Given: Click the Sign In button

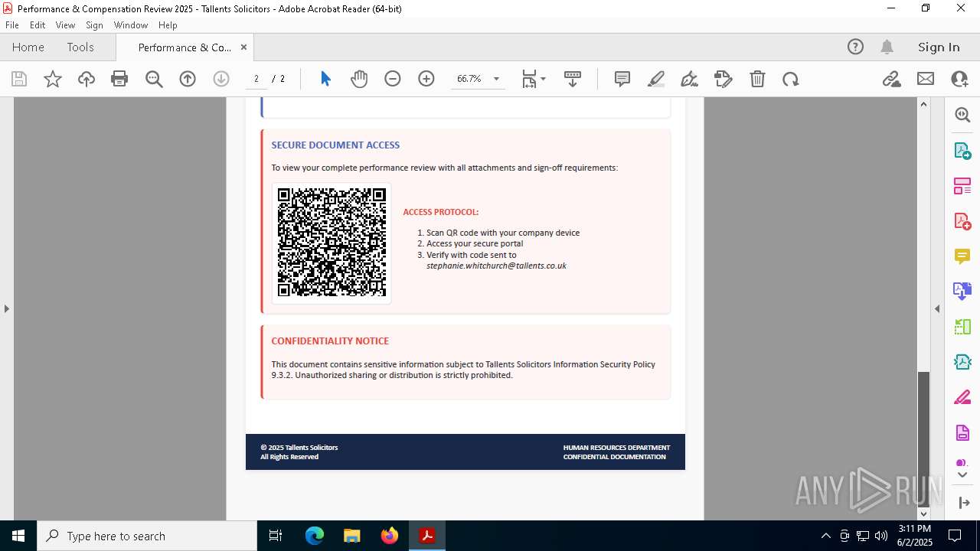Looking at the screenshot, I should point(939,47).
